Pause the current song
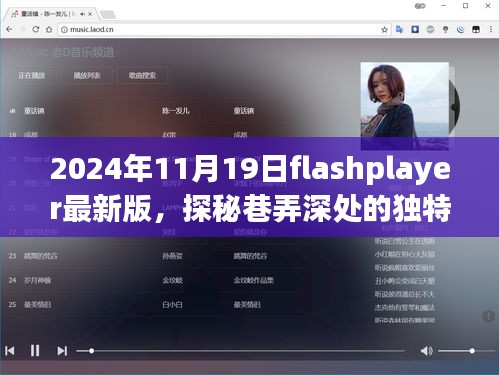This screenshot has width=499, height=375. pos(35,351)
